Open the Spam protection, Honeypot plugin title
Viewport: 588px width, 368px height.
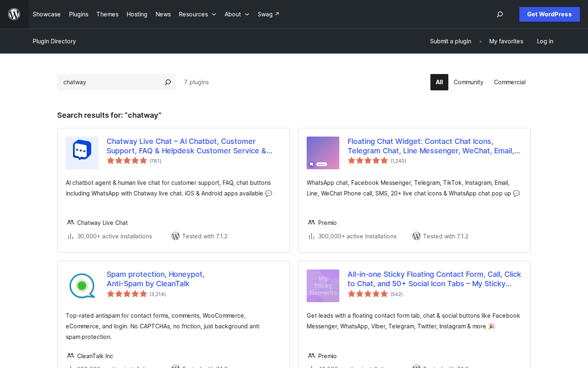(156, 279)
